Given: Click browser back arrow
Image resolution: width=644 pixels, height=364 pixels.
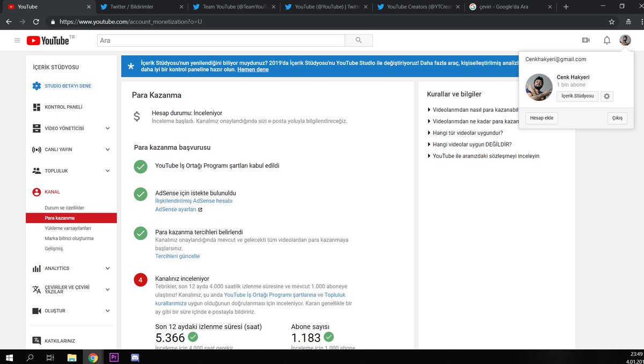Looking at the screenshot, I should [9, 22].
